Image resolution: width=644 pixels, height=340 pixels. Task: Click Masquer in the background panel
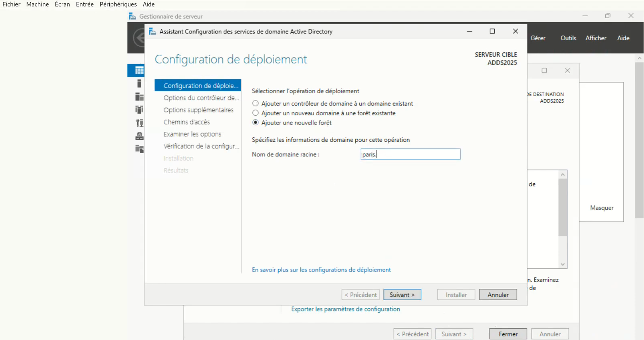(x=602, y=208)
